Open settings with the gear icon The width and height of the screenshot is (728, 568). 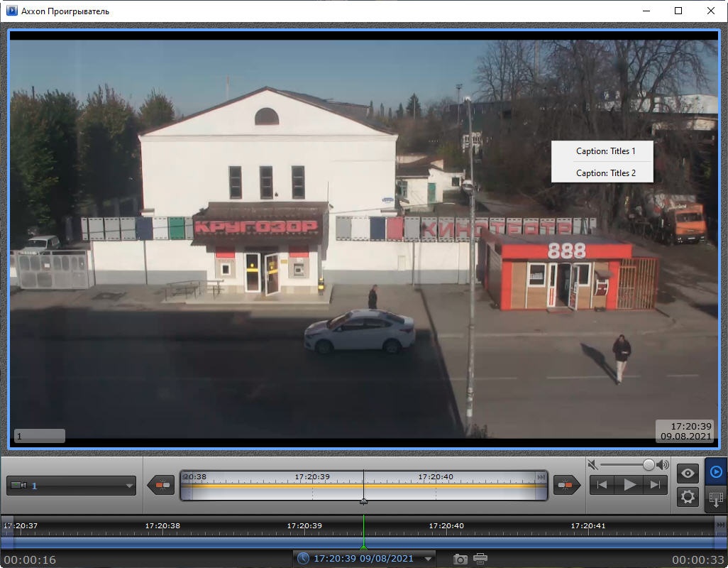[688, 496]
